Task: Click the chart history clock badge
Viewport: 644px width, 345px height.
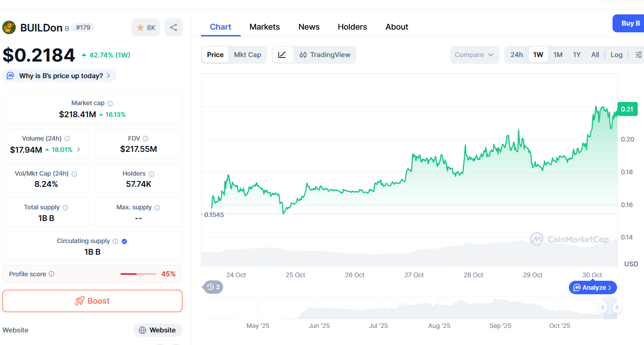Action: point(214,287)
